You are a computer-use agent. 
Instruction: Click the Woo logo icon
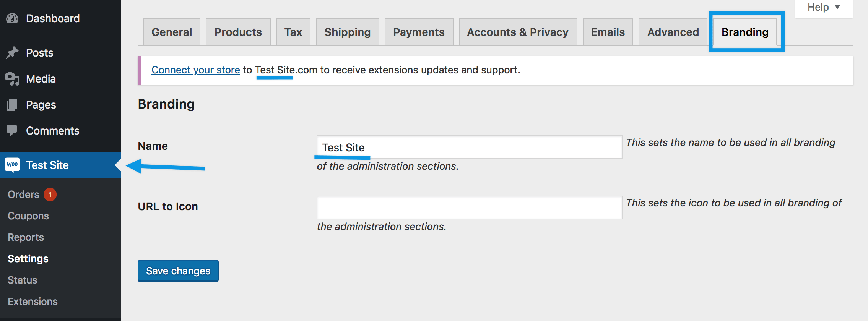point(12,165)
